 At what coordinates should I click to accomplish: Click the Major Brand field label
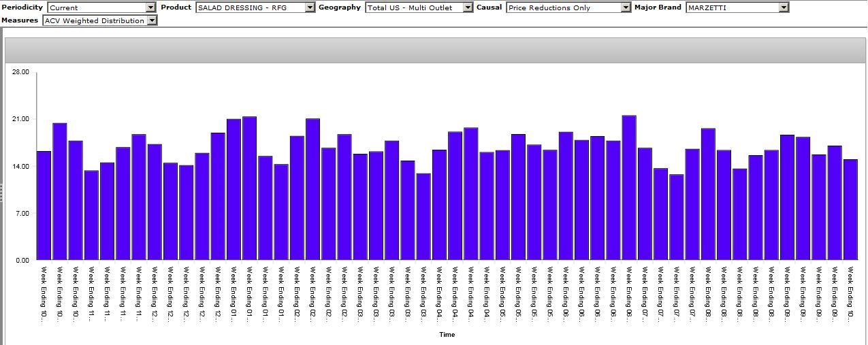tap(658, 7)
